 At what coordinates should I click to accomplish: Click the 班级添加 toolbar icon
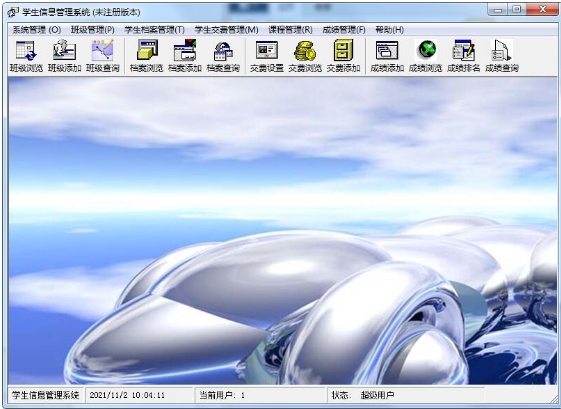(x=64, y=56)
